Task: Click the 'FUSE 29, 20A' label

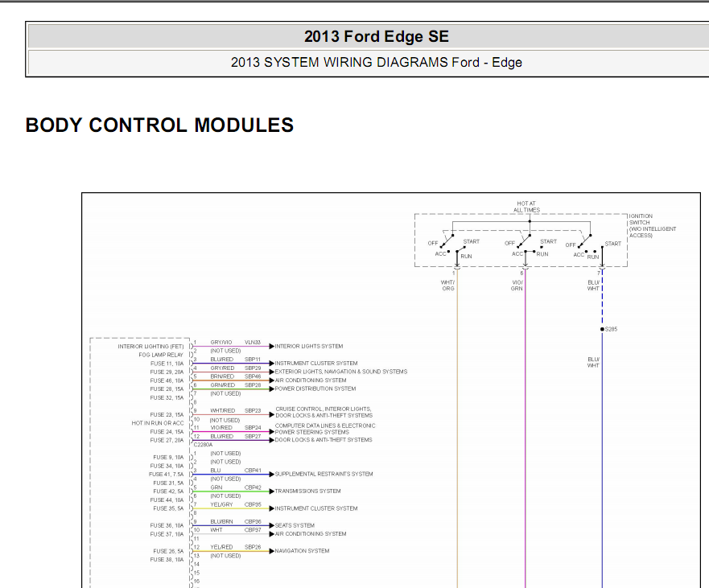Action: pos(167,372)
